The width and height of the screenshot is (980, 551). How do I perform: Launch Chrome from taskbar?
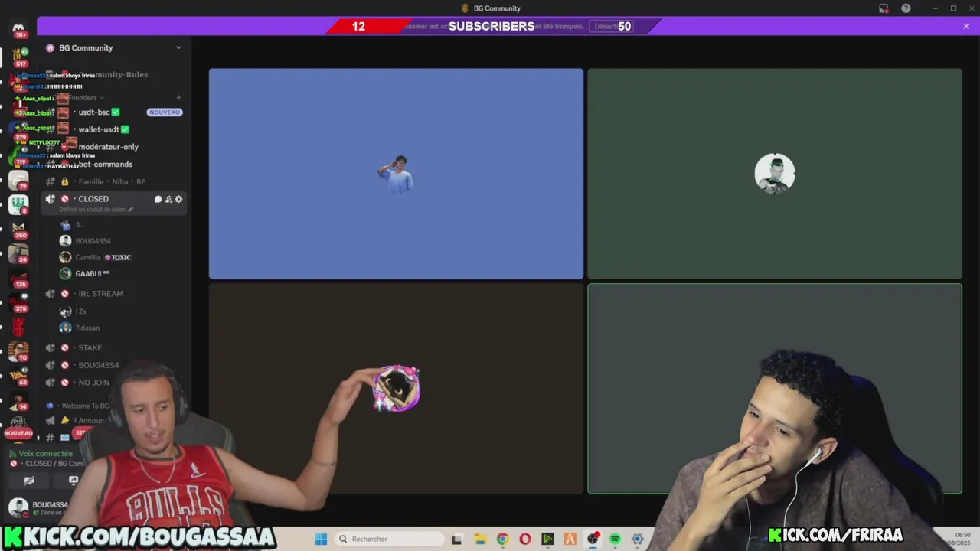click(x=502, y=539)
